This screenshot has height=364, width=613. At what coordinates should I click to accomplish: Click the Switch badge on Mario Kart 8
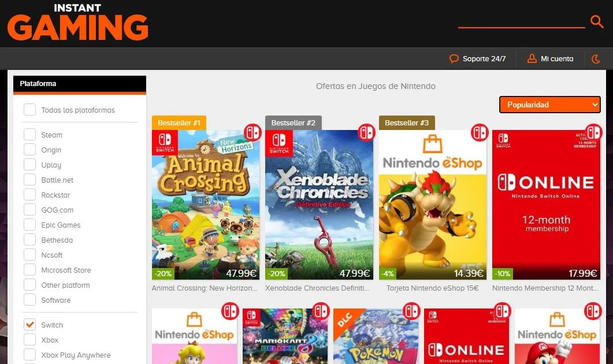[321, 311]
